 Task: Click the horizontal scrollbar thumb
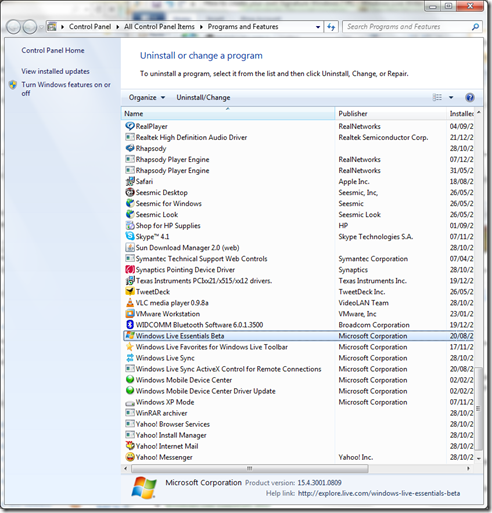(249, 468)
